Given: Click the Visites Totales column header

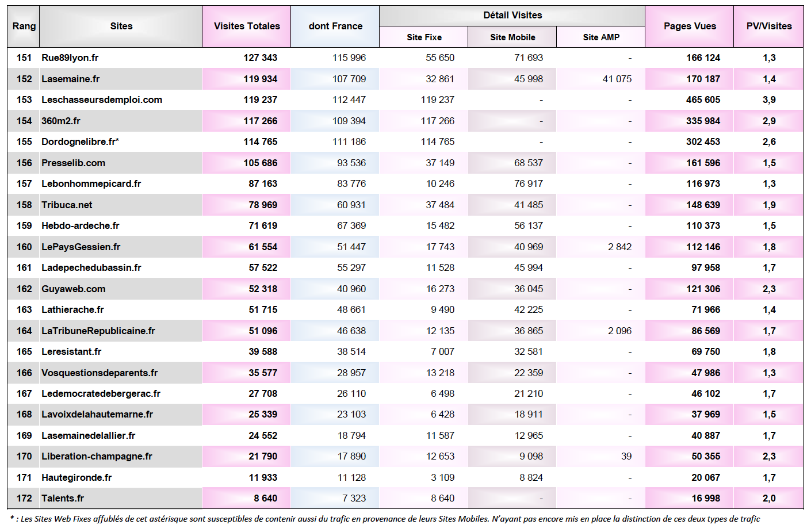Looking at the screenshot, I should pyautogui.click(x=247, y=26).
